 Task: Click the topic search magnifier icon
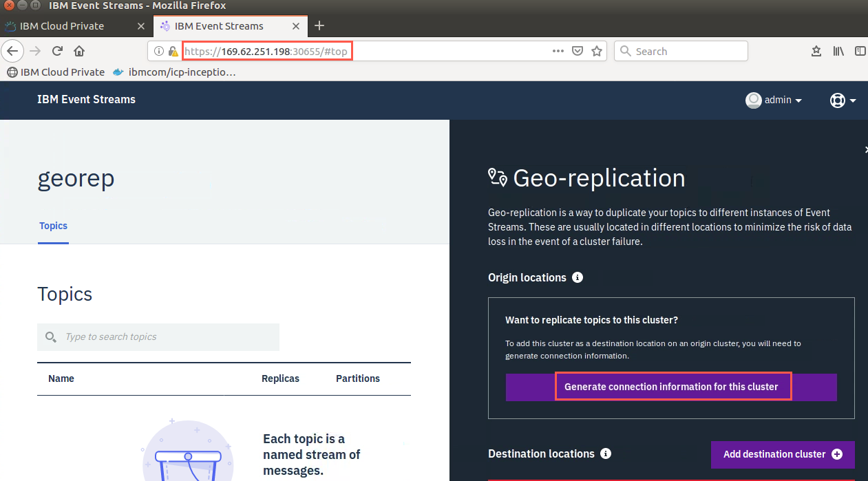(50, 337)
